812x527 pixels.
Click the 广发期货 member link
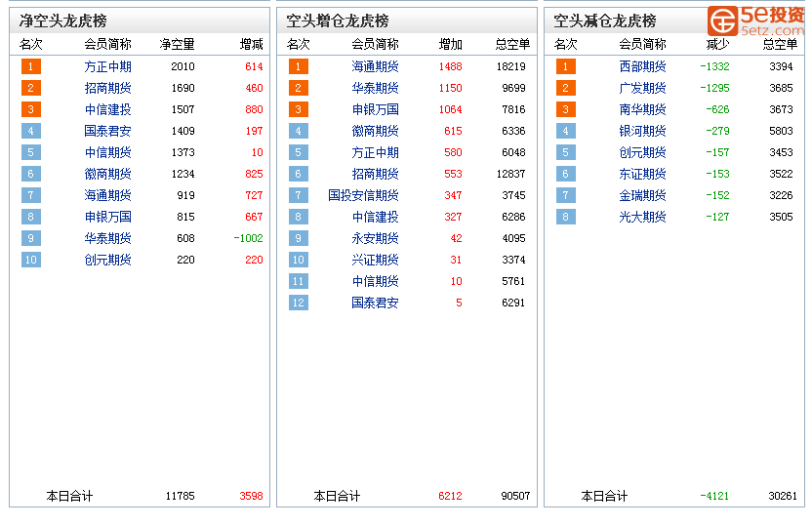[642, 88]
